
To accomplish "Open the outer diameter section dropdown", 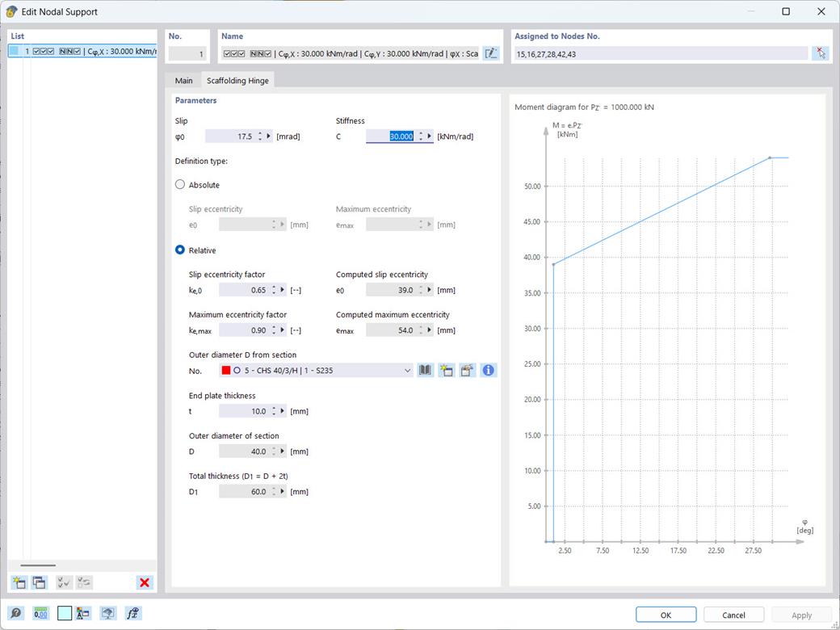I will pos(408,370).
